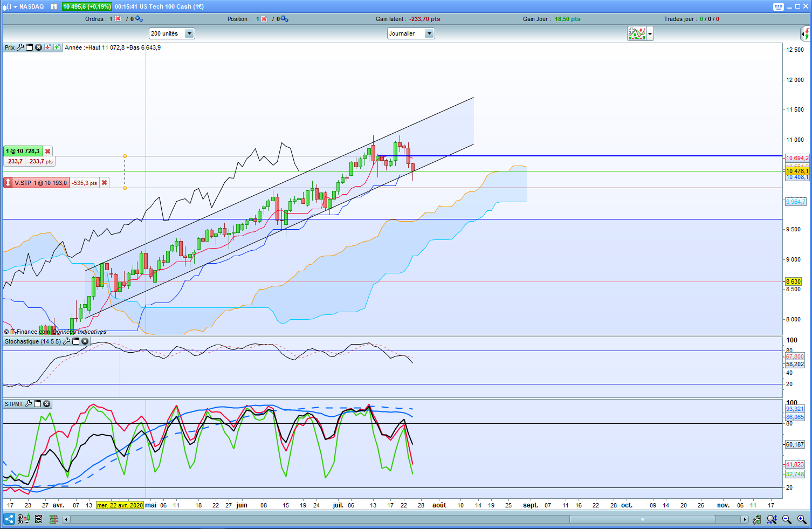
Task: Expand the indicator button's dropdown arrow
Action: (650, 33)
